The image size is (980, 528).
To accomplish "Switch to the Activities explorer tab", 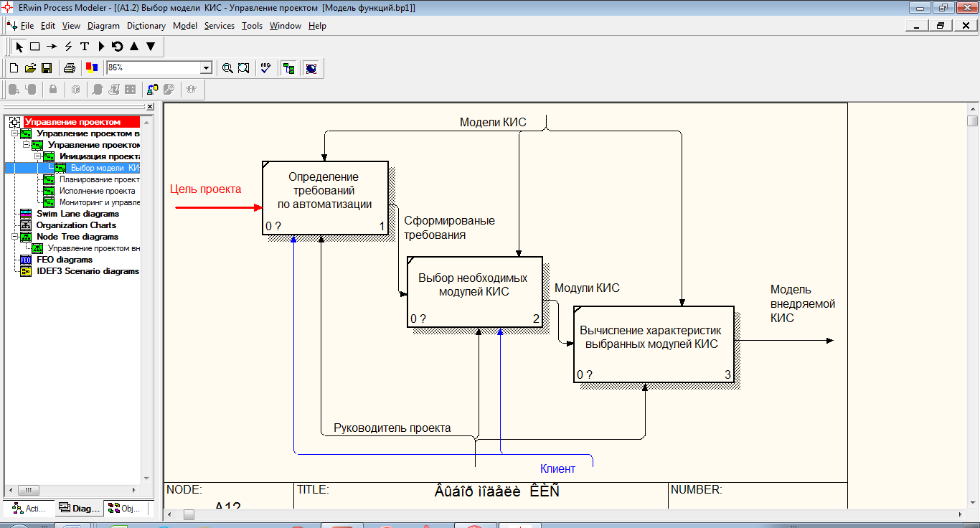I will tap(29, 509).
